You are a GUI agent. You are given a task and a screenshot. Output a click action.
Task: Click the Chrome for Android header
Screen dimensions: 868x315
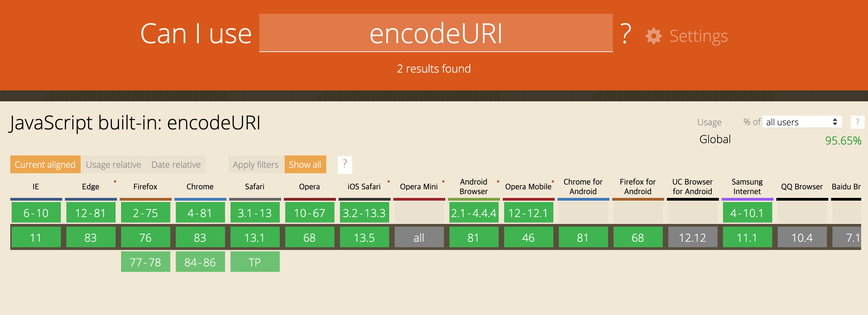pyautogui.click(x=583, y=187)
